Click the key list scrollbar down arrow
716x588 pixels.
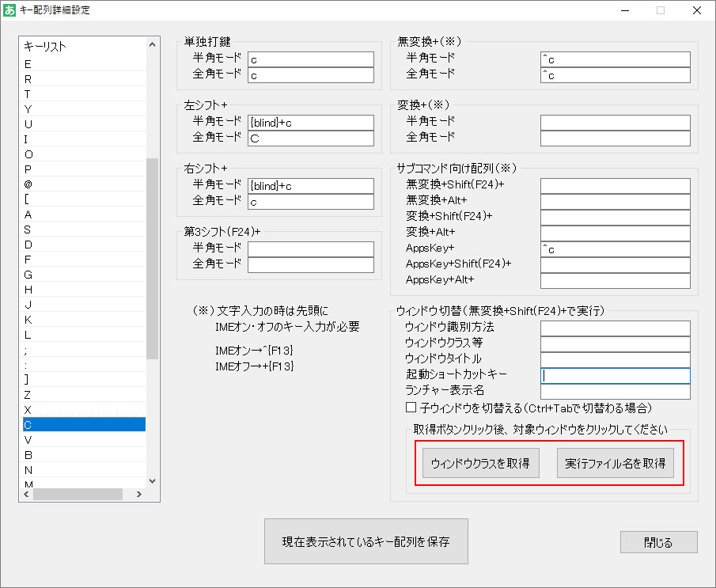click(x=151, y=480)
